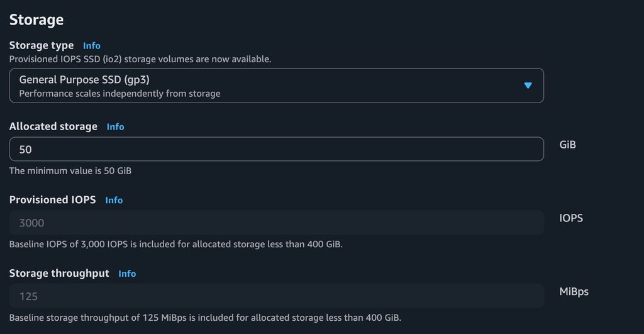Click the MiBps unit label

click(x=574, y=292)
